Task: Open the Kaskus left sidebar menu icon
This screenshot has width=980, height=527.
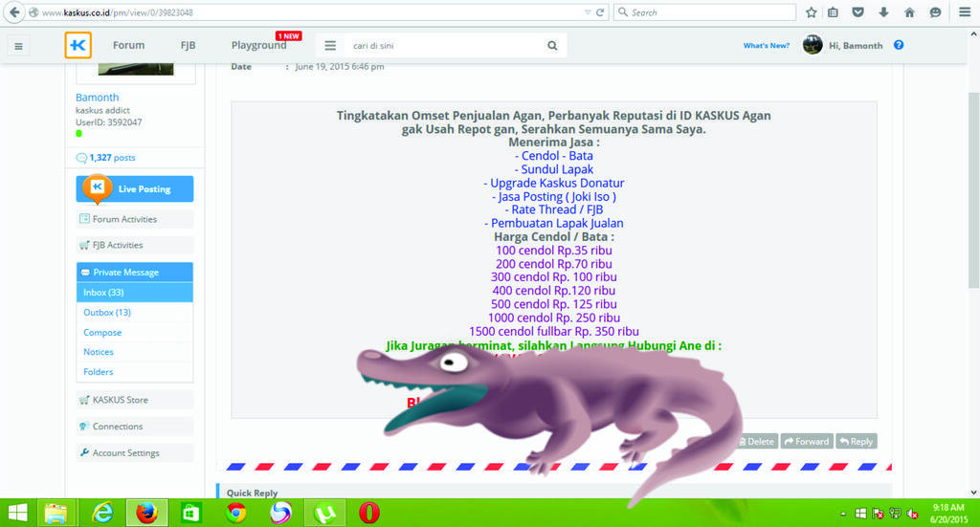Action: pyautogui.click(x=19, y=46)
